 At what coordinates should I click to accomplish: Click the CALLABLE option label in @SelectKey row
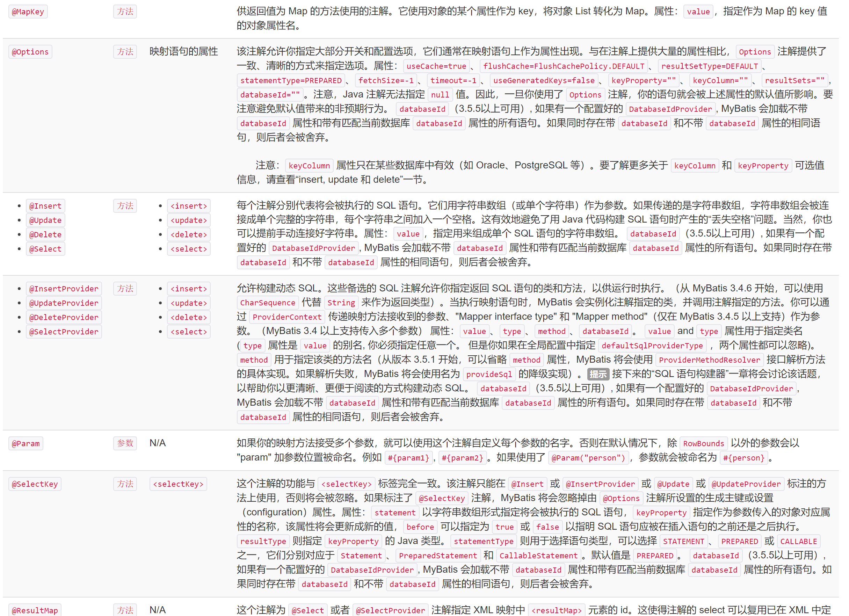pos(799,541)
